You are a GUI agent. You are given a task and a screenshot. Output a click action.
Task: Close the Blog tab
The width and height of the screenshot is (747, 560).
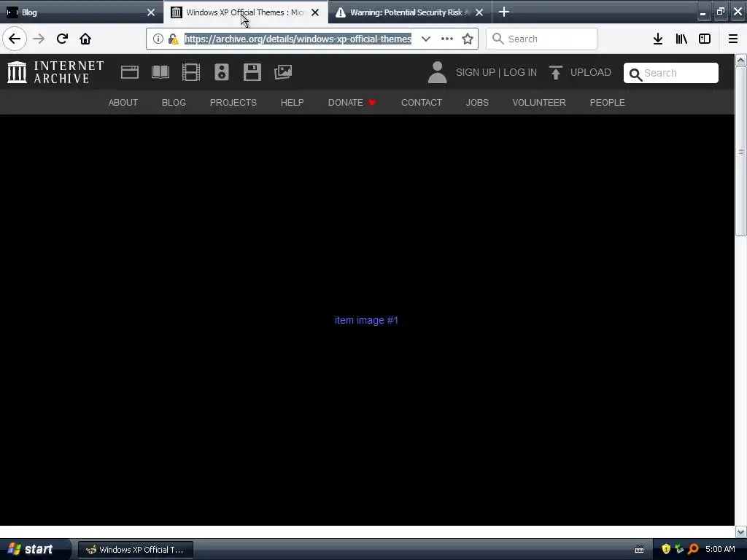(151, 12)
